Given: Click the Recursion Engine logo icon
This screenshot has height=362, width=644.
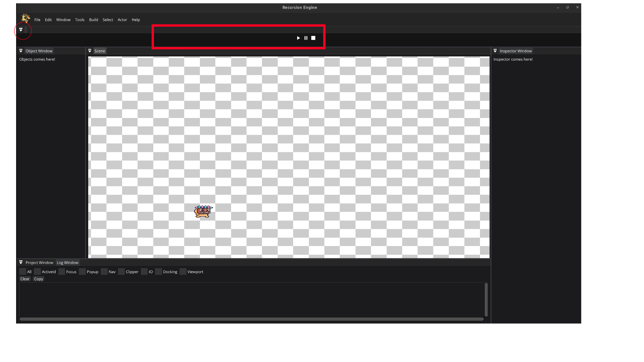Looking at the screenshot, I should (25, 18).
